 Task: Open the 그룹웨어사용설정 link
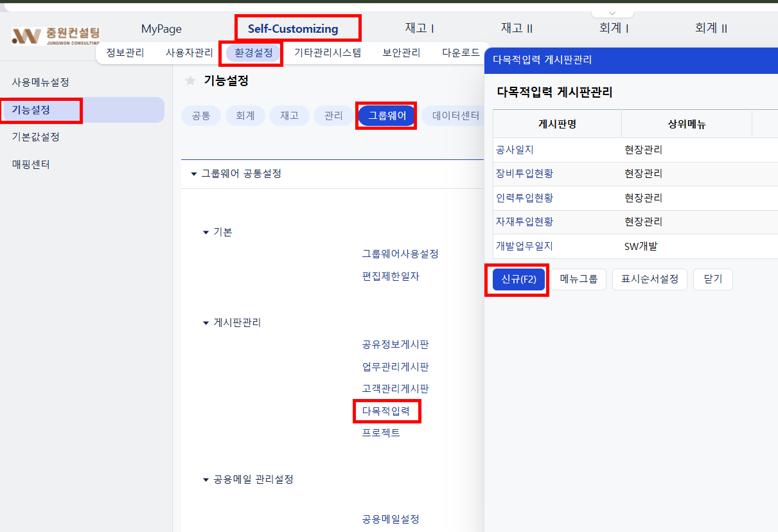point(400,254)
